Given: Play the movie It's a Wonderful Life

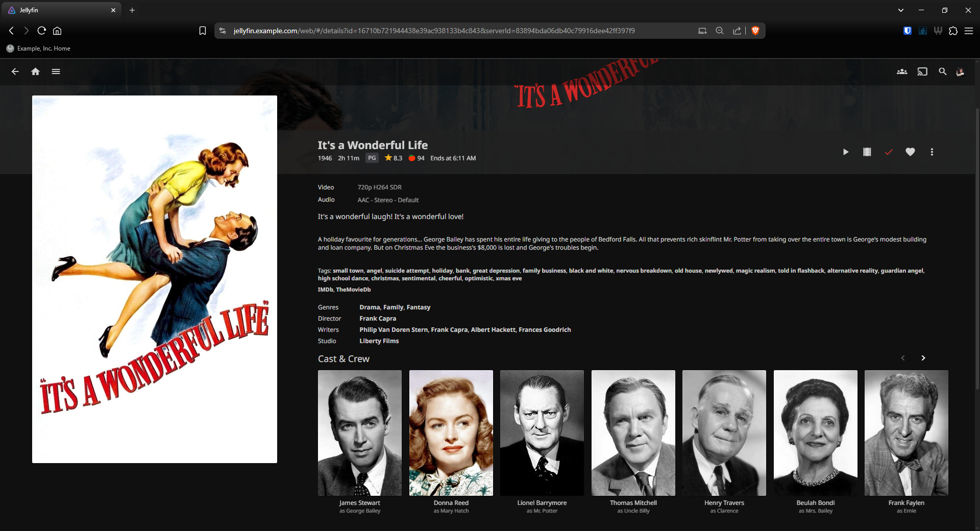Looking at the screenshot, I should tap(846, 152).
